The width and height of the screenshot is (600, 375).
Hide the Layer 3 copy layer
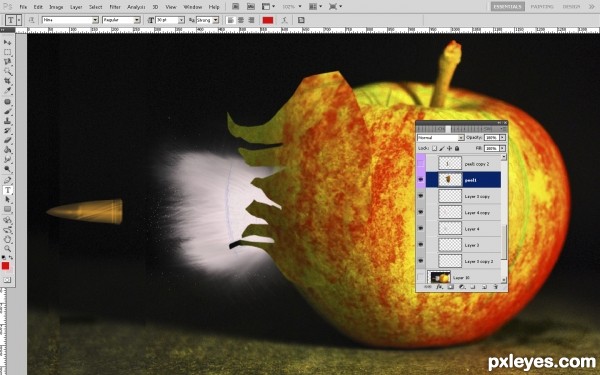pos(421,196)
